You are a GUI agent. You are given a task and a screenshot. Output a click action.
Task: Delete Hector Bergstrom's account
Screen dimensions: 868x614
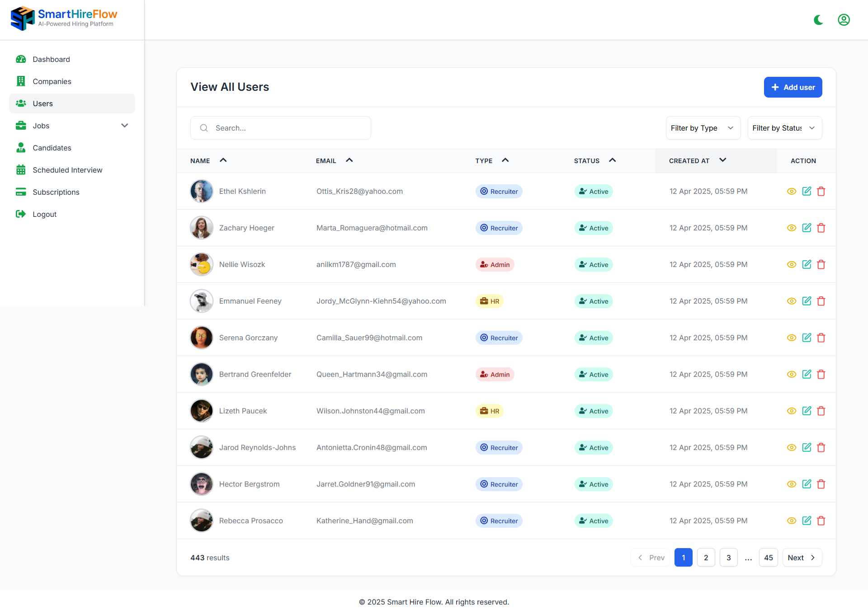pos(821,484)
